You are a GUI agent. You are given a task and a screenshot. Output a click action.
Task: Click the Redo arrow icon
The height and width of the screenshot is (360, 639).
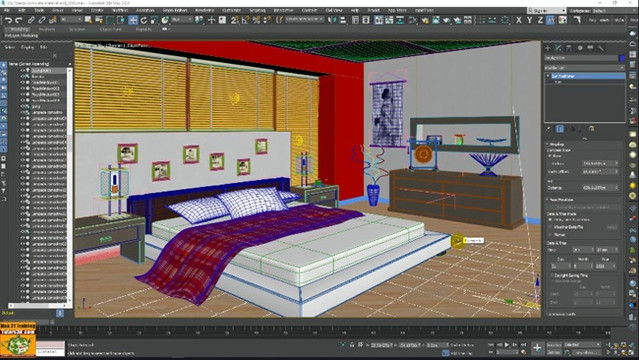coord(19,20)
